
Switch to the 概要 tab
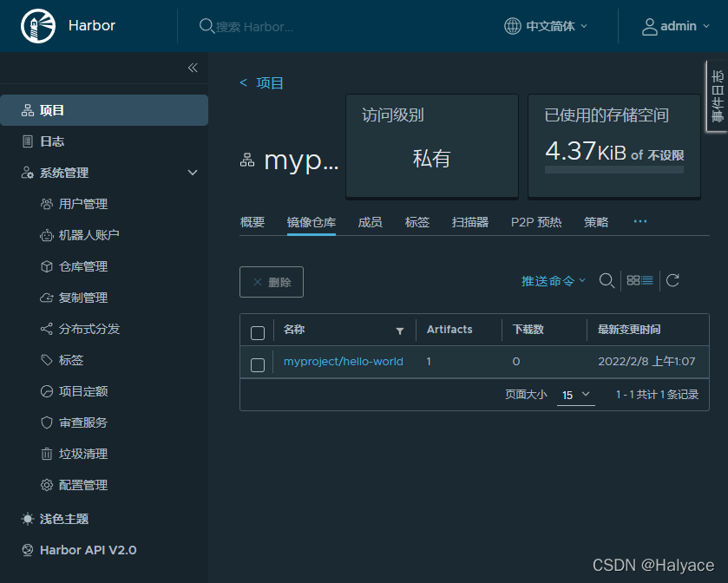click(253, 222)
